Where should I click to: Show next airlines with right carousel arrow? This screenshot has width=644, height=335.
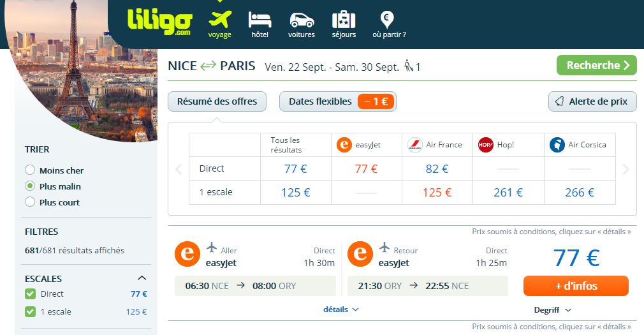tap(626, 169)
